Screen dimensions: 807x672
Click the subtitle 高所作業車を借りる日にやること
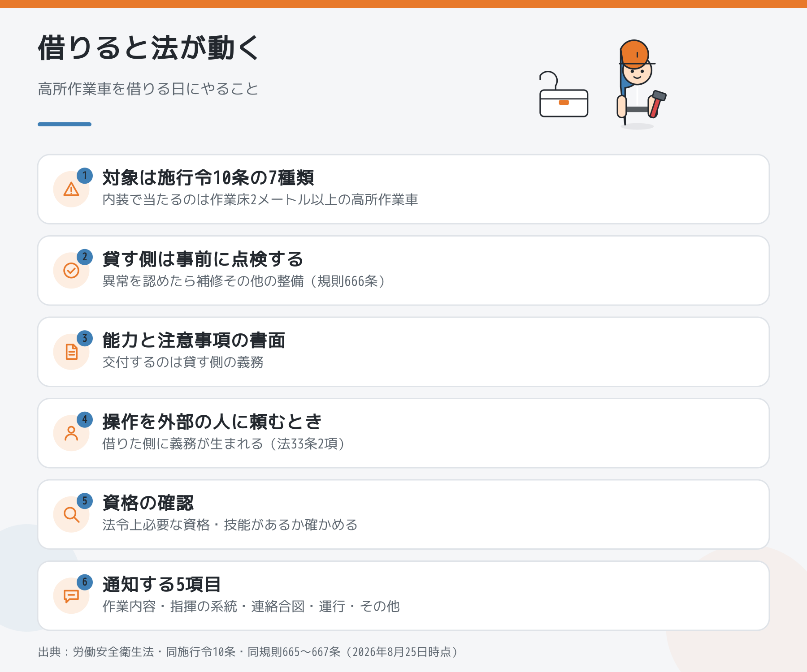[x=148, y=89]
